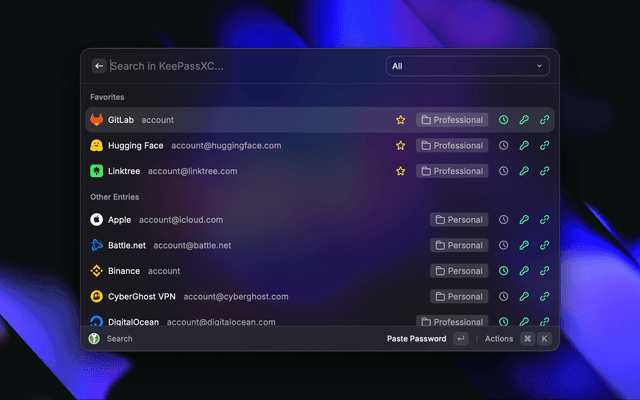The width and height of the screenshot is (640, 400).
Task: Click the Hugging Face emoji icon
Action: [97, 146]
